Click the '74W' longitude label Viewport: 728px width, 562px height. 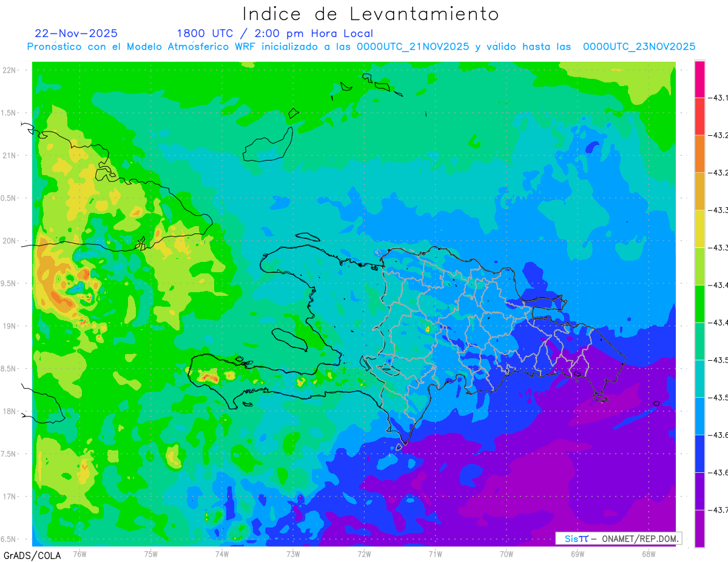[x=222, y=554]
